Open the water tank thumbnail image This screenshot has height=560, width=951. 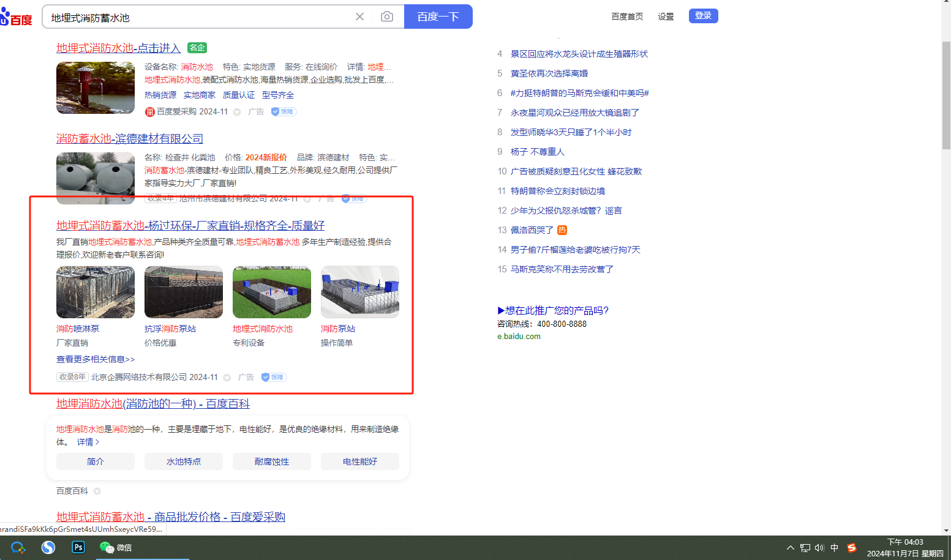click(96, 178)
